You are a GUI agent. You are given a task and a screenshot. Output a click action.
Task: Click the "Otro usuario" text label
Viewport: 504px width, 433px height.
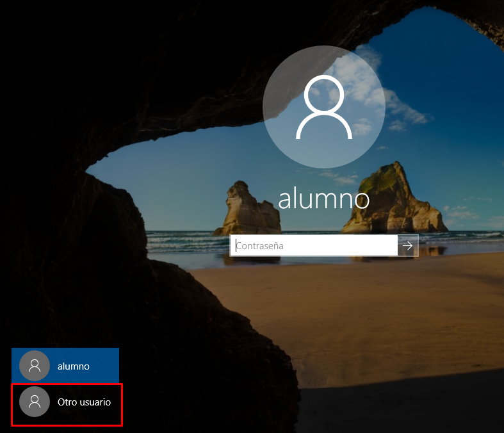click(84, 402)
